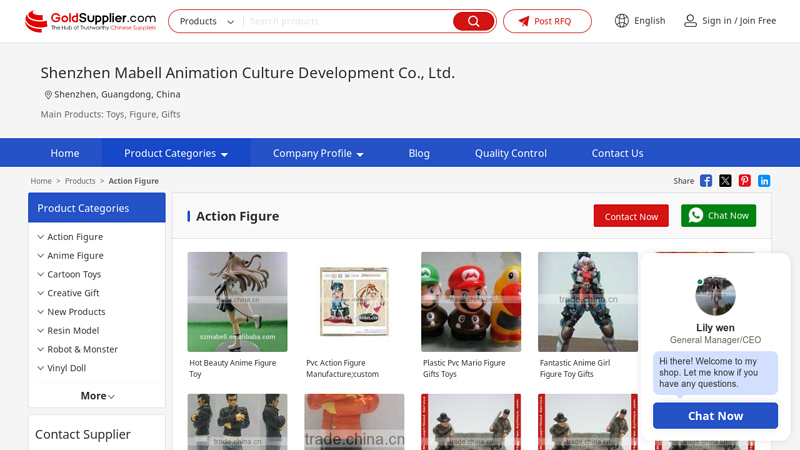Image resolution: width=800 pixels, height=450 pixels.
Task: Share on Pinterest icon
Action: click(x=744, y=181)
